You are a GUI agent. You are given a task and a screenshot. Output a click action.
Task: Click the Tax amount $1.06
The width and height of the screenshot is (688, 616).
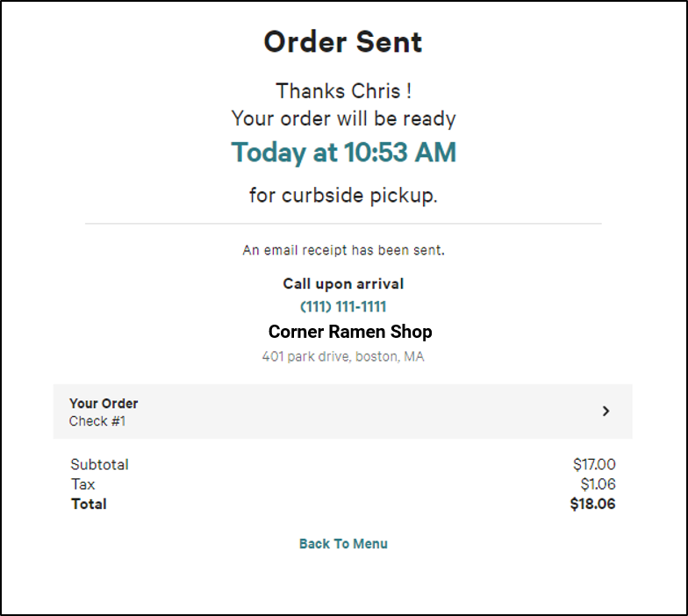(x=598, y=484)
